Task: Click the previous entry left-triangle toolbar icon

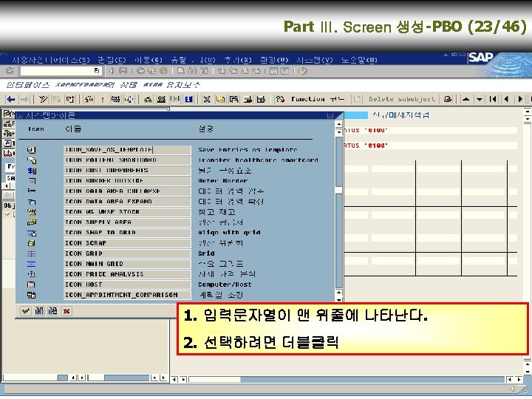Action: pyautogui.click(x=506, y=99)
